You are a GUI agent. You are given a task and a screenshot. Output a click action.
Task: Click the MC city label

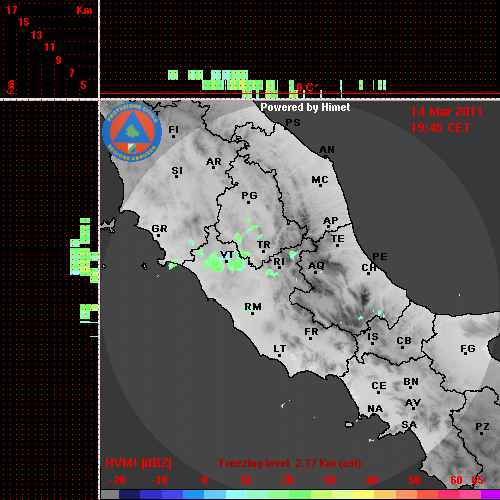320,180
